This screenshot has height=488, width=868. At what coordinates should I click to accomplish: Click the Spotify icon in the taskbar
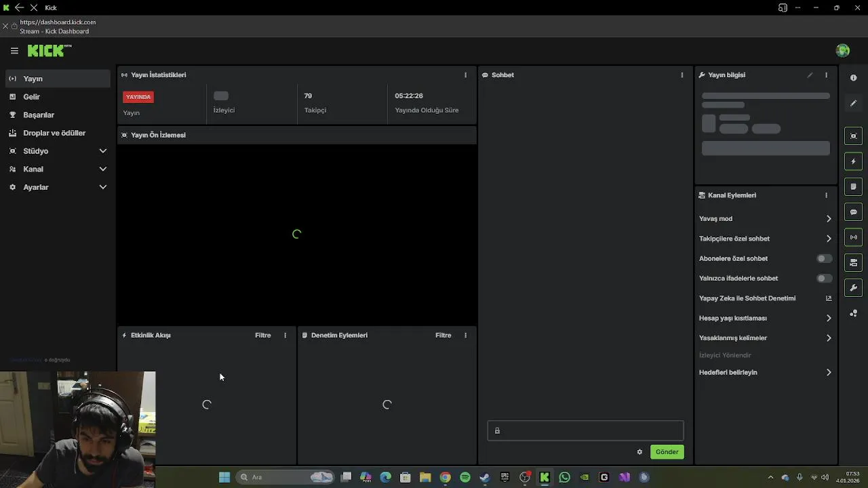point(465,477)
